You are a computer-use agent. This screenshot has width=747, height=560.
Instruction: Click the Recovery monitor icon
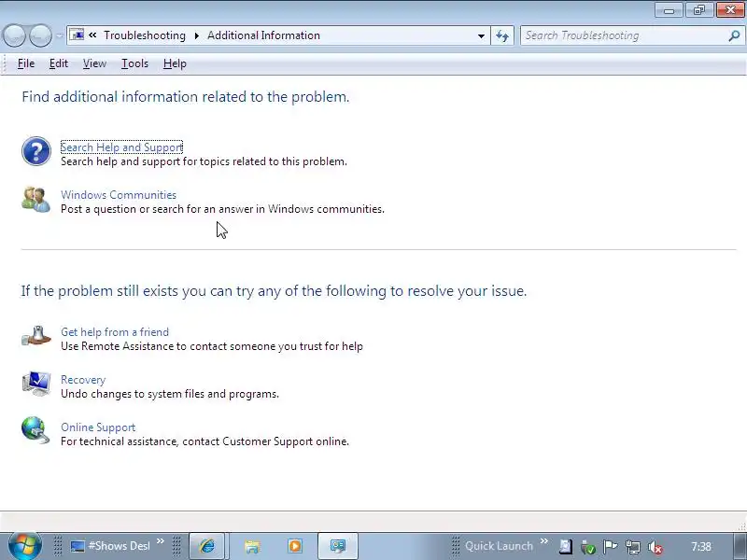pyautogui.click(x=36, y=384)
